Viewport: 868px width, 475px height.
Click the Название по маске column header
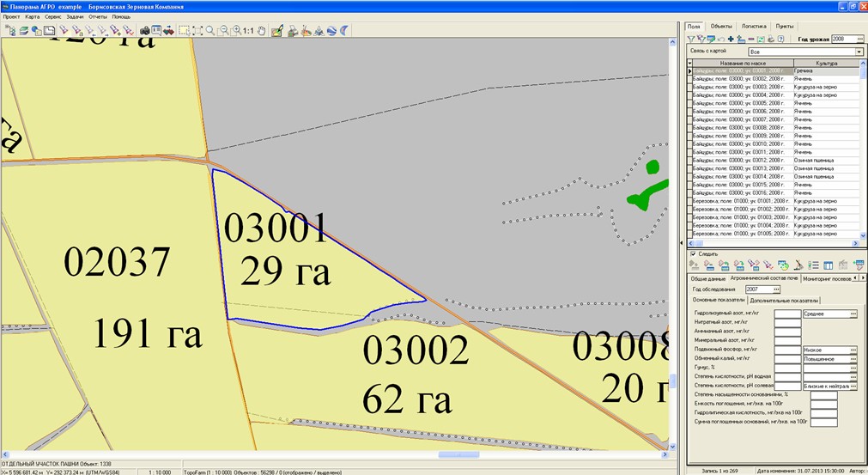(x=743, y=64)
